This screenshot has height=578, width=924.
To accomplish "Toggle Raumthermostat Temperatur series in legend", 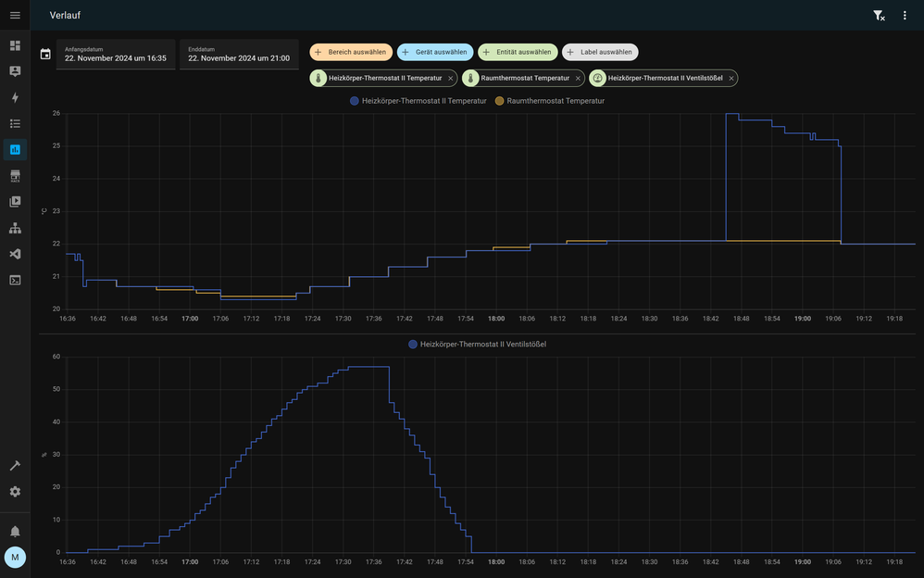I will (x=550, y=100).
